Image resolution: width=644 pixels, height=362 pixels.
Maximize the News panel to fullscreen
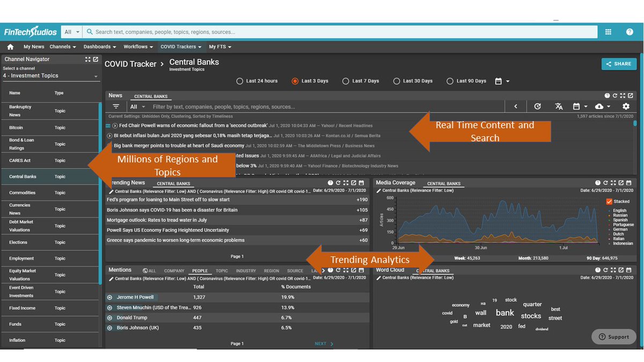point(623,96)
